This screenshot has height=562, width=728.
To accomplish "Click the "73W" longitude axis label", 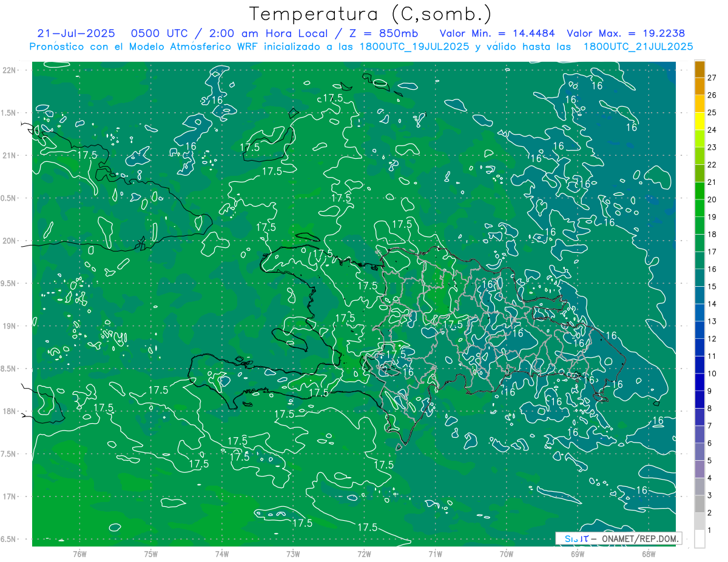I will point(293,554).
